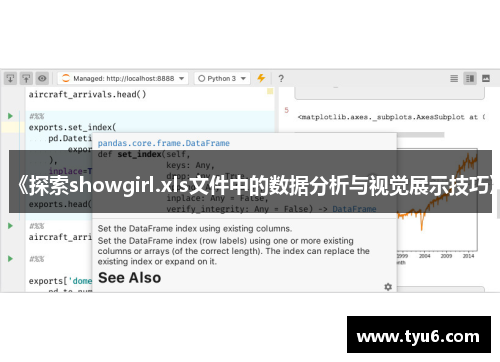Click the question mark help icon
This screenshot has width=500, height=362.
(x=281, y=79)
